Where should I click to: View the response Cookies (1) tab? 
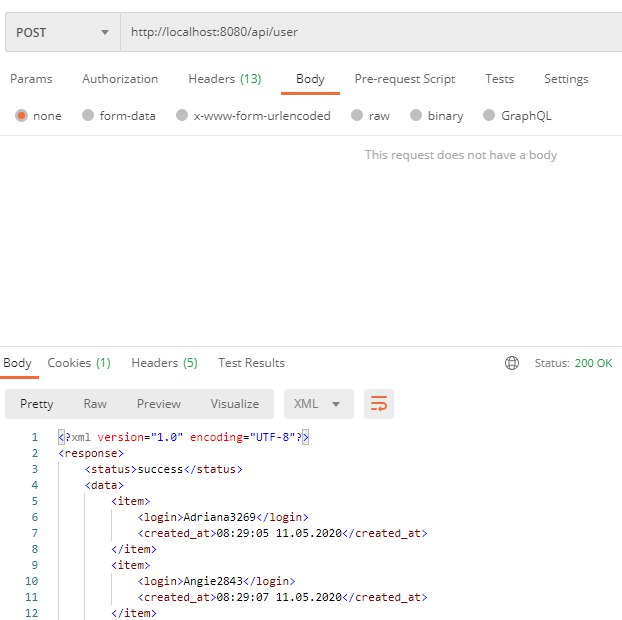point(79,363)
